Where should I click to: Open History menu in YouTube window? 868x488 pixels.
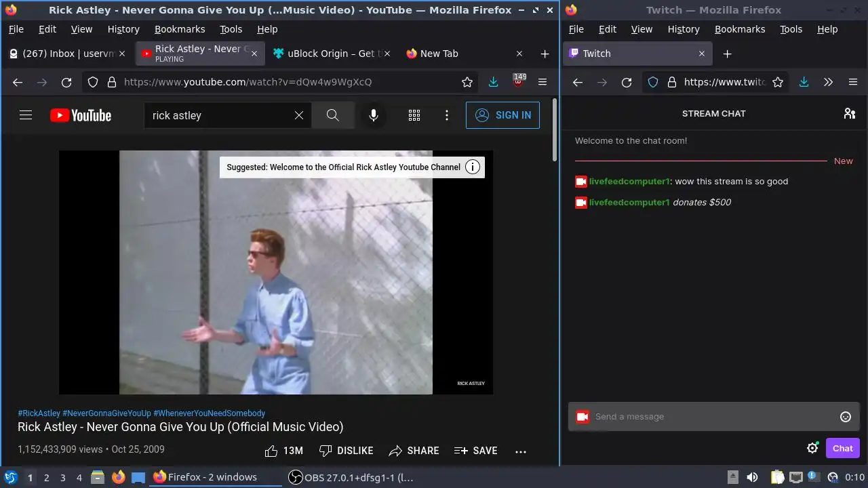click(x=123, y=29)
